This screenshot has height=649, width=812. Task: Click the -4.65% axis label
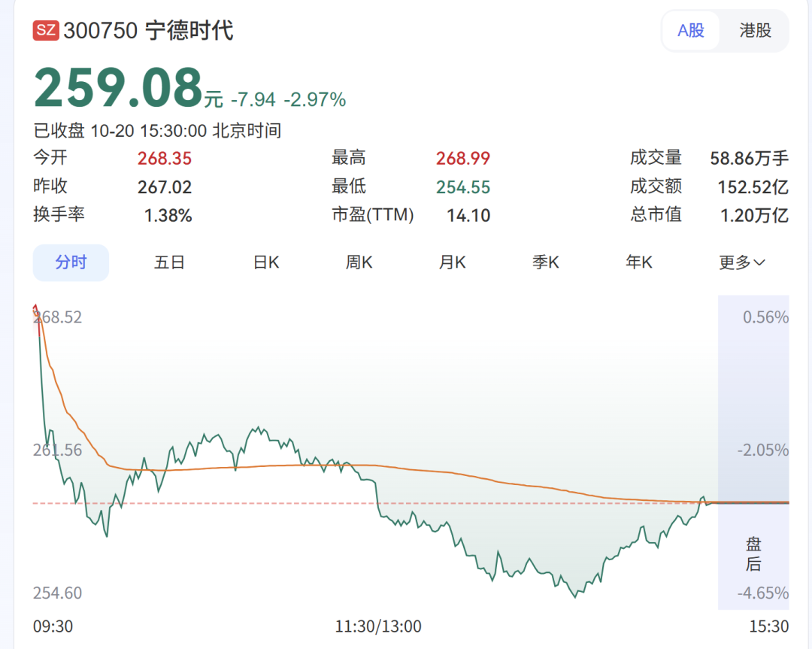click(x=763, y=593)
